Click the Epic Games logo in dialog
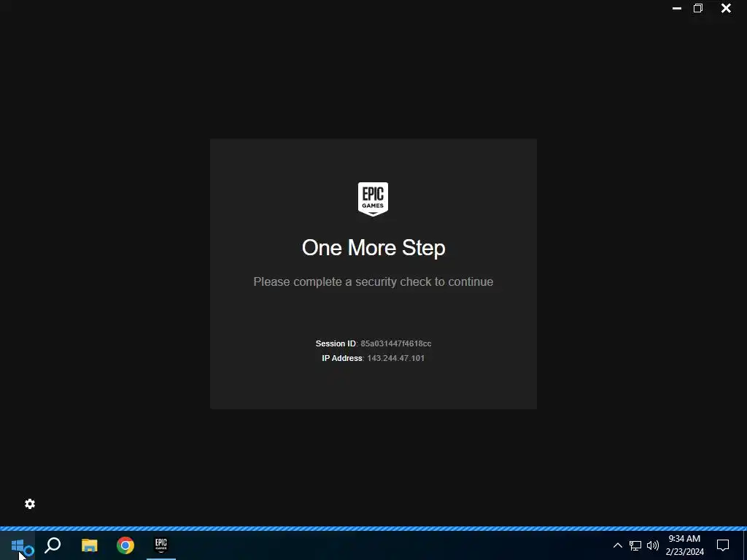Screen dimensions: 747x560 point(373,199)
